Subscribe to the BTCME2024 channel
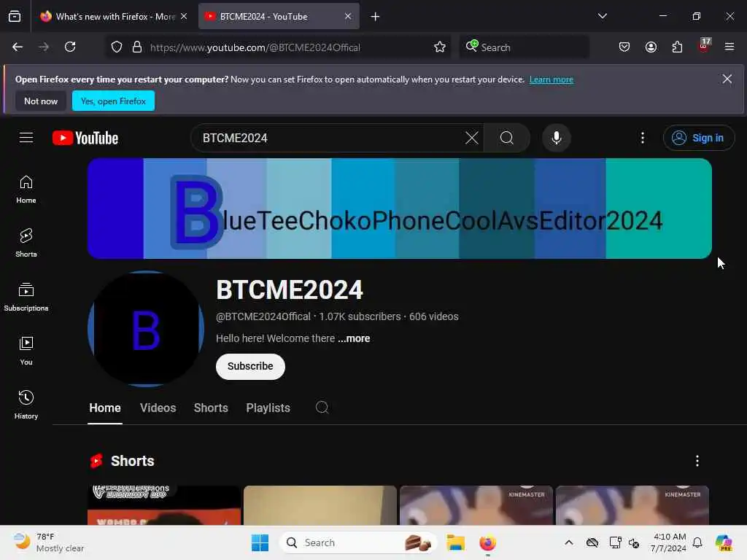747x560 pixels. point(250,366)
